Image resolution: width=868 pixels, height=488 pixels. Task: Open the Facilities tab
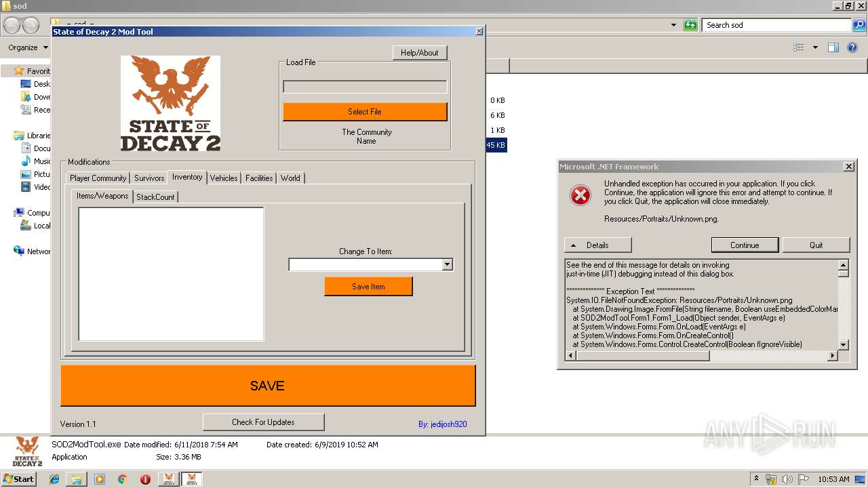point(259,178)
